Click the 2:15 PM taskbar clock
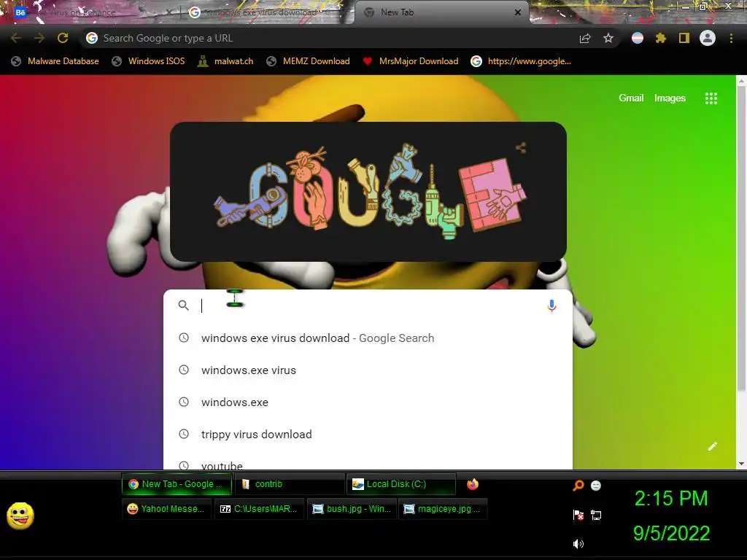747x560 pixels. pyautogui.click(x=671, y=499)
